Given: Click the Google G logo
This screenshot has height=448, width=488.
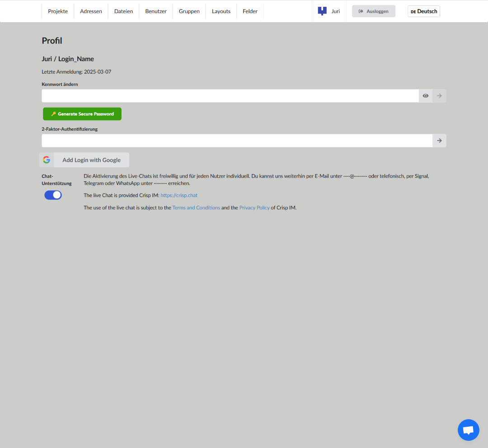Looking at the screenshot, I should 47,160.
